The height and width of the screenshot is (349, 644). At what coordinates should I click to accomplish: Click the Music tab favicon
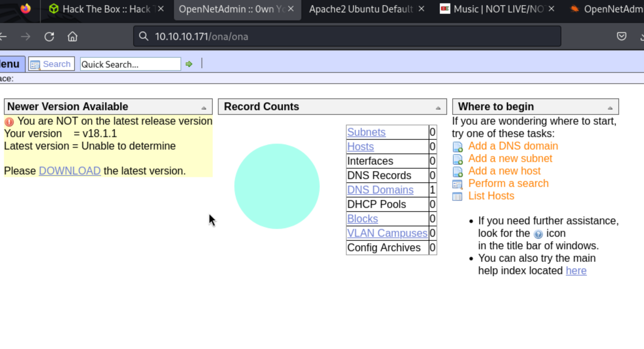pos(445,9)
